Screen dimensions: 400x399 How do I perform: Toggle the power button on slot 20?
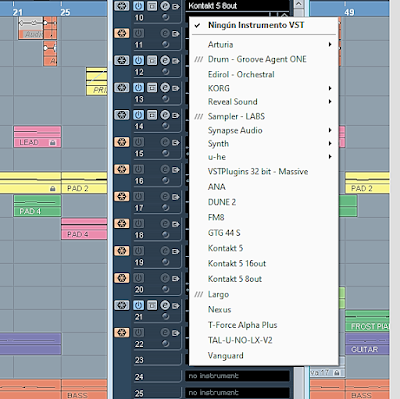[139, 278]
